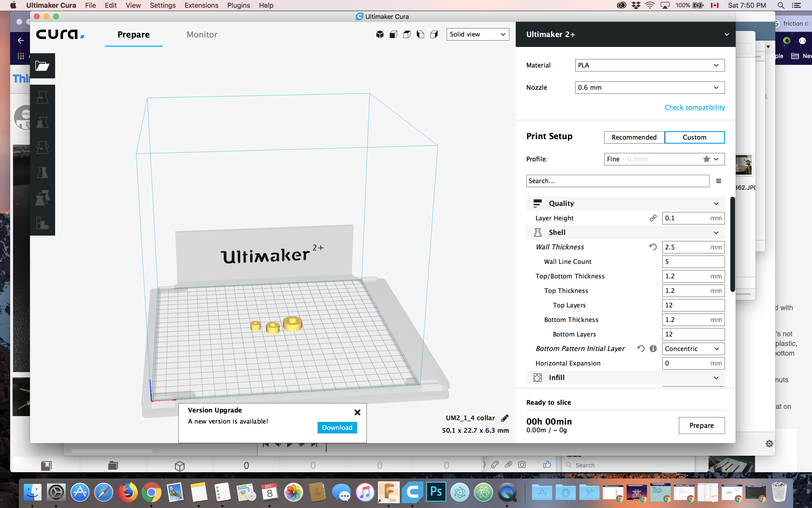This screenshot has height=508, width=812.
Task: Click the Top Layers value field
Action: (693, 305)
